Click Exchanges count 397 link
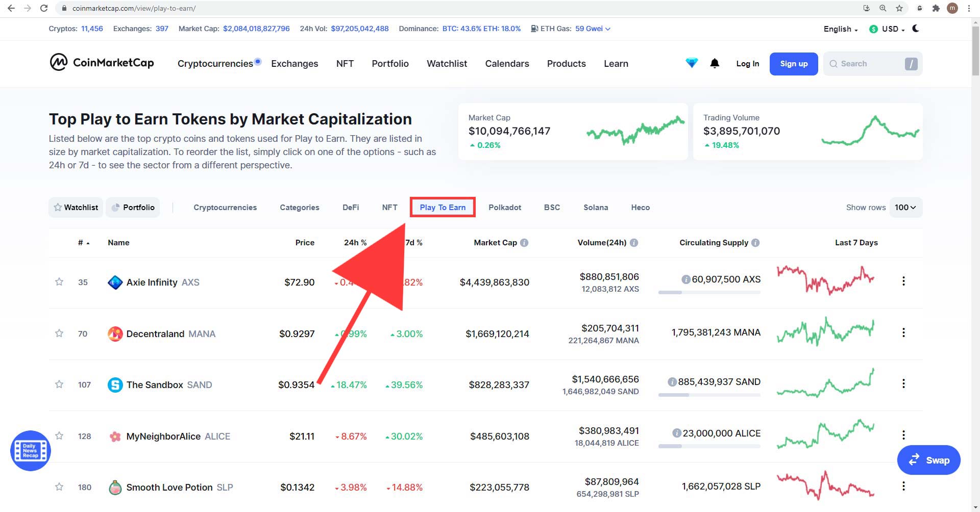Viewport: 980px width, 512px height. [162, 29]
